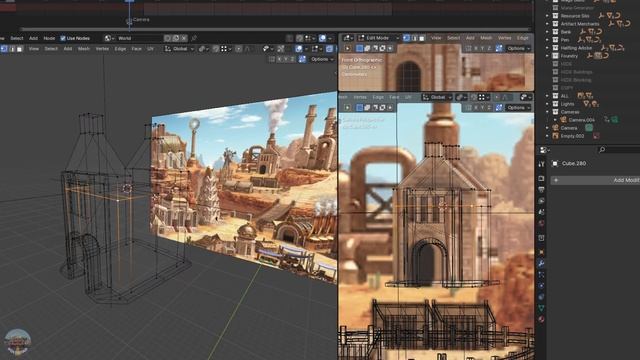
Task: Open View menu in top-right viewport
Action: 436,38
